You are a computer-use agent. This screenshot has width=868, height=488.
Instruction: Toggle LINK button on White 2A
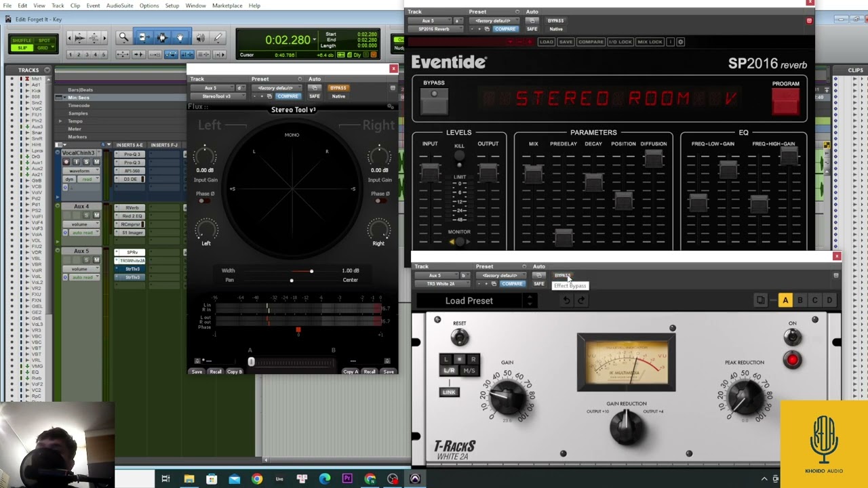449,392
